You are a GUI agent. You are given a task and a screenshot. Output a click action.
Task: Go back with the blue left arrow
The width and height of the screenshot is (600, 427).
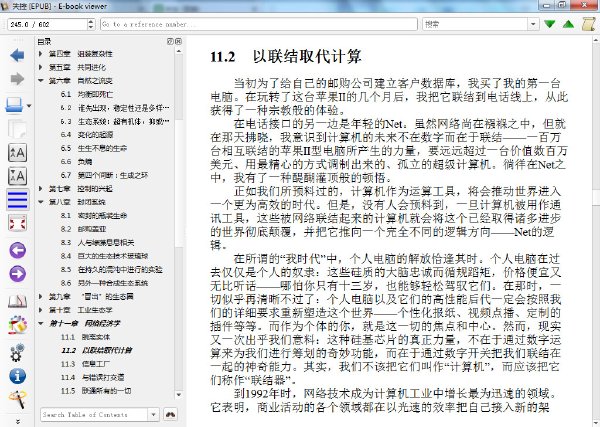[x=17, y=56]
